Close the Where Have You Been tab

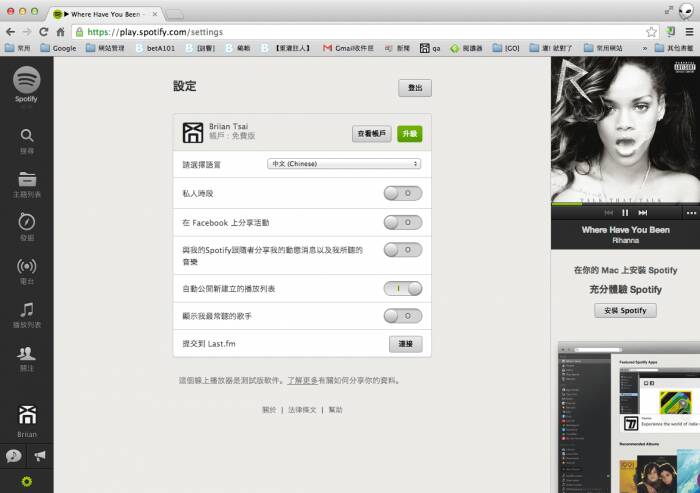point(154,14)
